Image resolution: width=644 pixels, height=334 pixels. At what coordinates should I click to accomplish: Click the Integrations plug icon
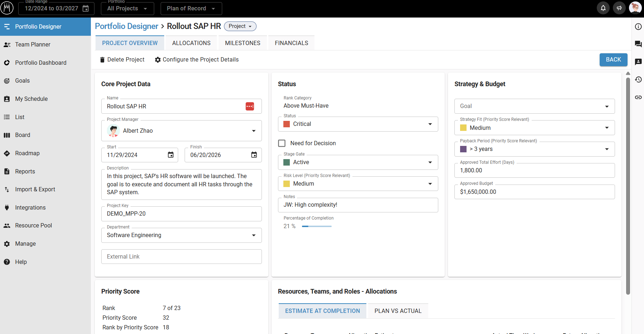[7, 207]
